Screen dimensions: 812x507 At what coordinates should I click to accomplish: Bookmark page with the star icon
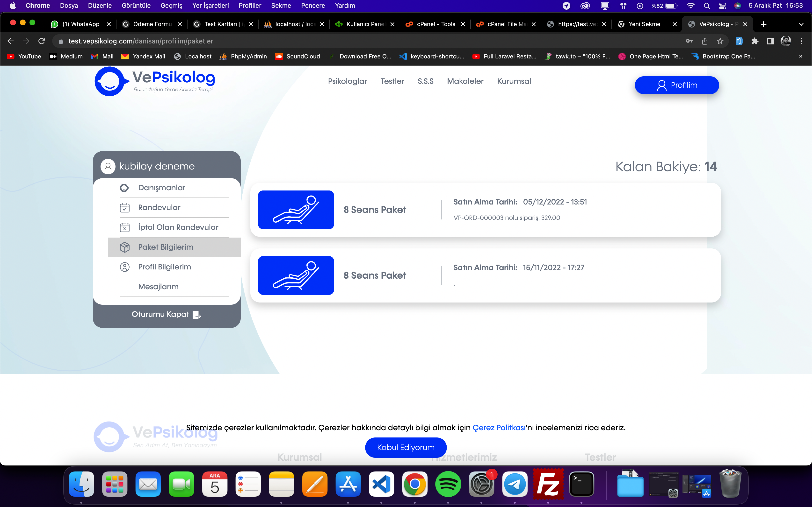point(720,41)
